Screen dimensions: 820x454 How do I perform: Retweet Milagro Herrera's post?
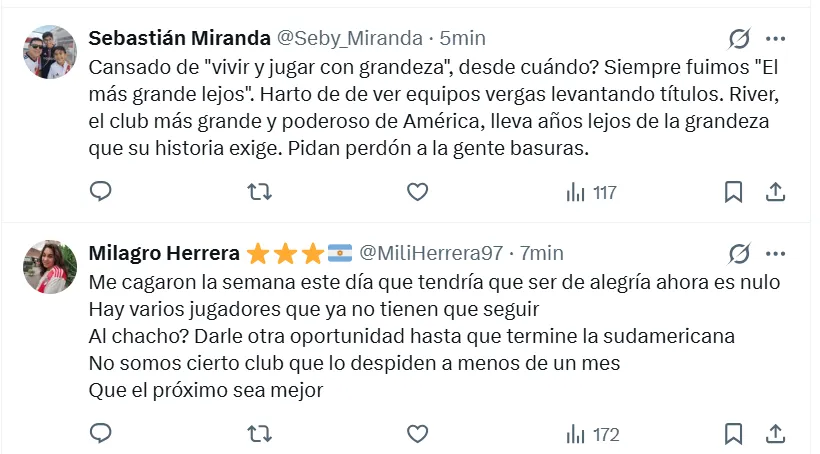(259, 434)
